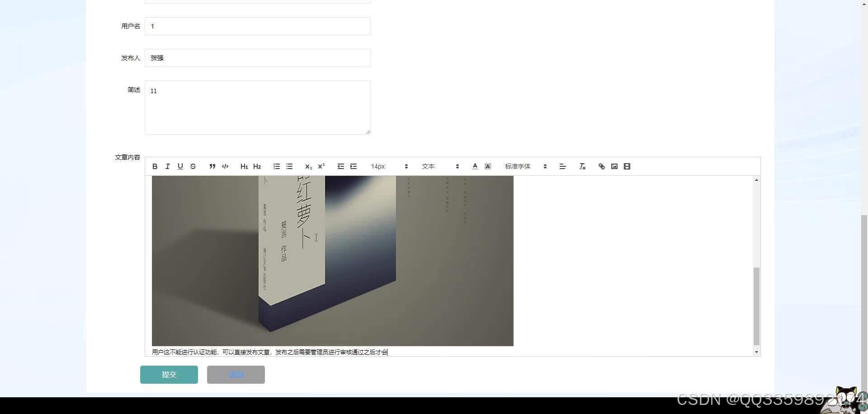Apply subscript formatting

click(x=308, y=166)
